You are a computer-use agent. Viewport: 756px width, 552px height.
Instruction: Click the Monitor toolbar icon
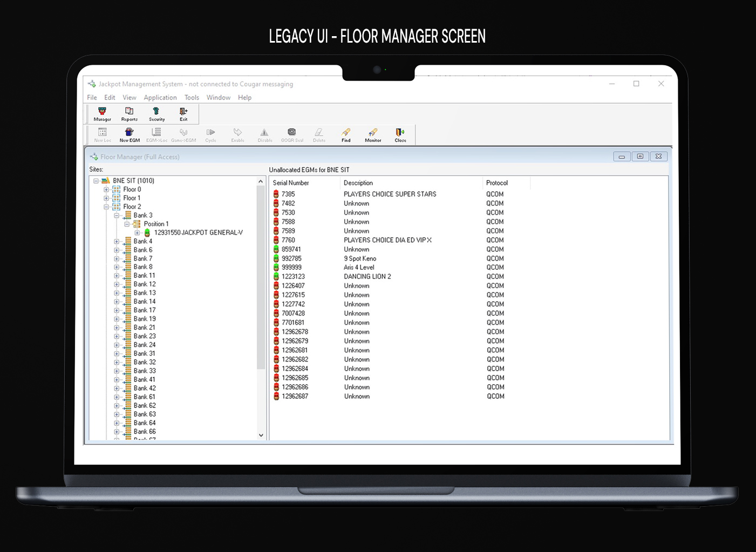coord(373,135)
